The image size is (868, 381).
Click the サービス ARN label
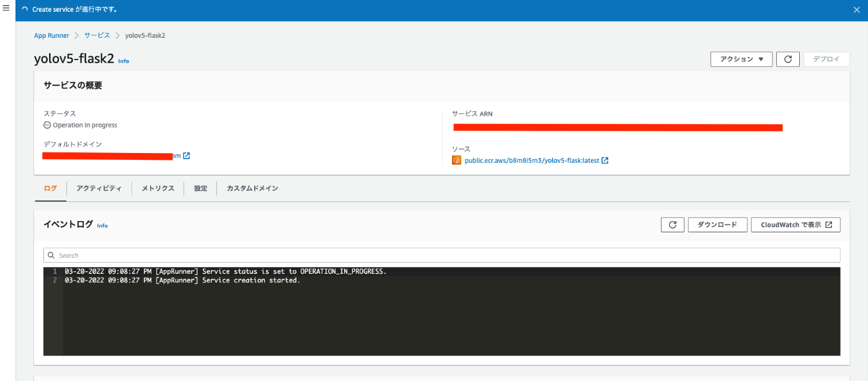coord(472,114)
